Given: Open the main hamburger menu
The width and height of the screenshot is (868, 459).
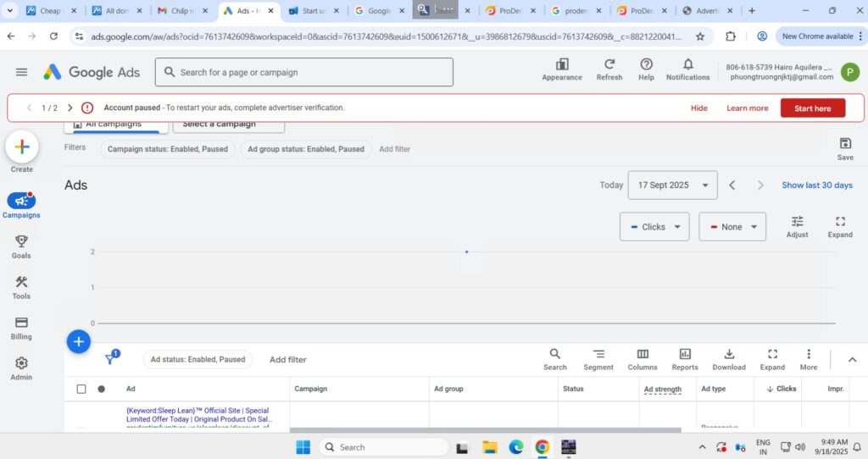Looking at the screenshot, I should coord(21,72).
